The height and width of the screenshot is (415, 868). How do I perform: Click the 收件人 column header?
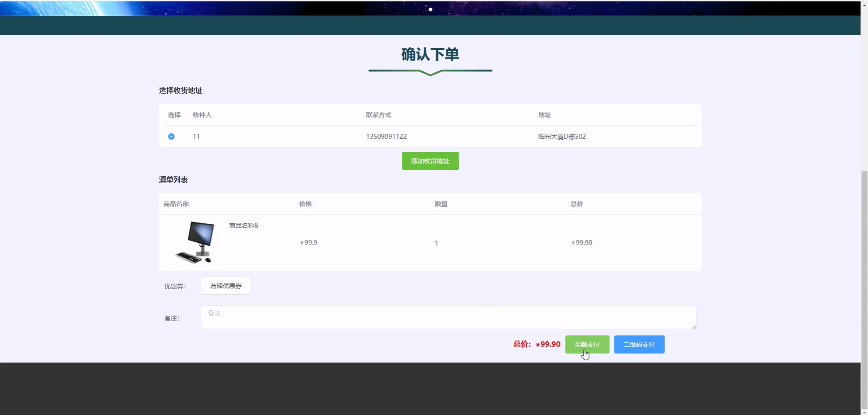(202, 115)
